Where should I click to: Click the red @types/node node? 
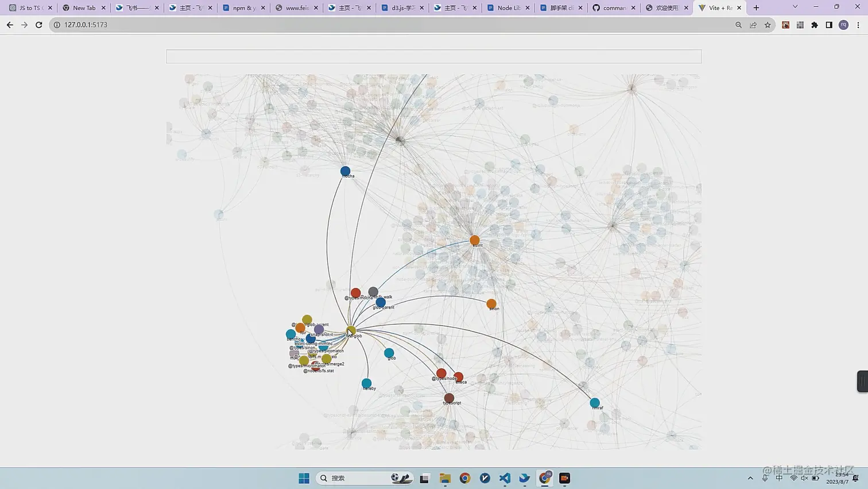tap(441, 374)
